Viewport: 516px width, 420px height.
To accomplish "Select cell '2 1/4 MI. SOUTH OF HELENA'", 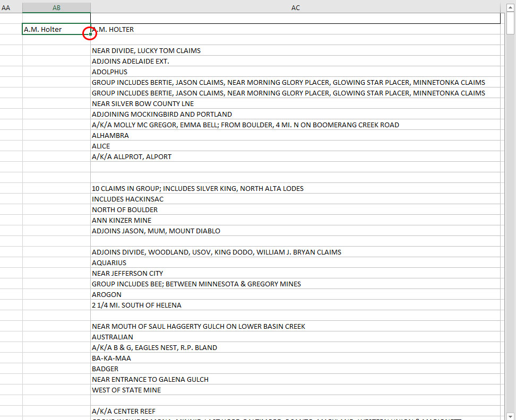I will coord(136,305).
